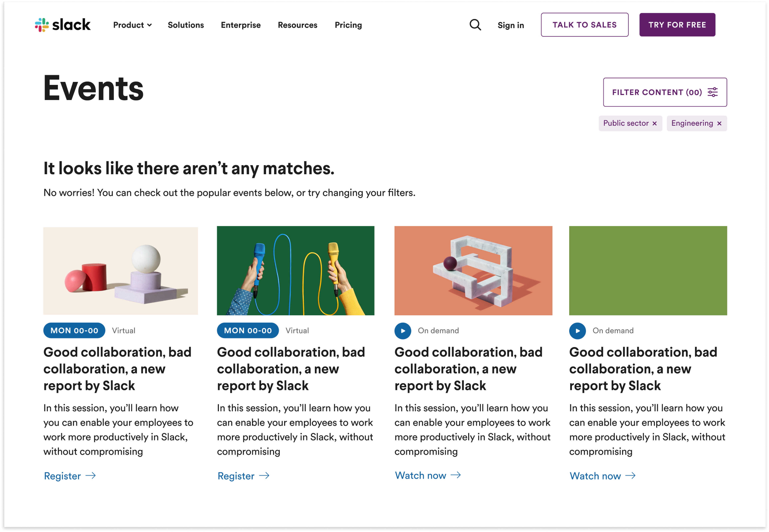Open the Filter Content button
Viewport: 769px width, 532px height.
(x=665, y=92)
